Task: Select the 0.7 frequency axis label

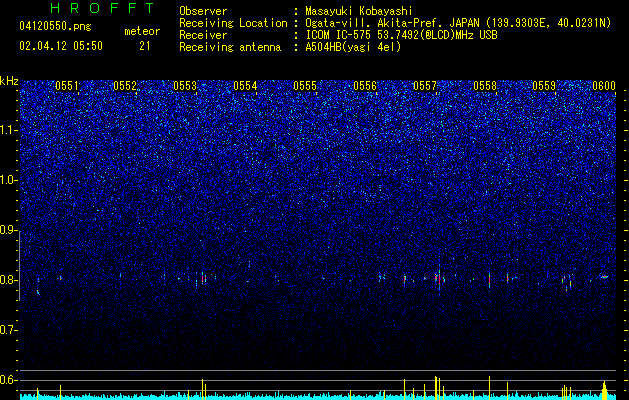Action: click(9, 330)
